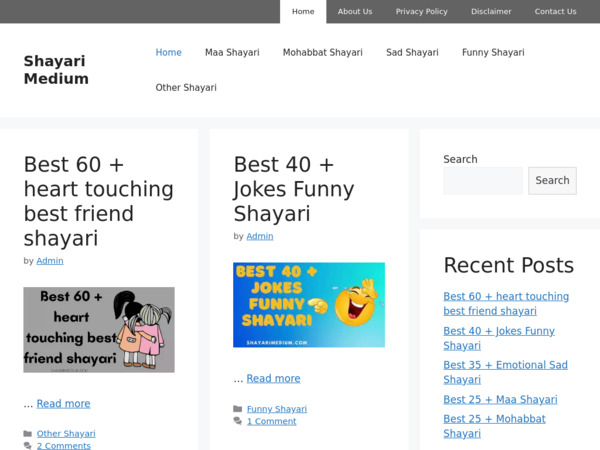Select Maa Shayari in navigation
Screen dimensions: 600x450
tap(232, 53)
